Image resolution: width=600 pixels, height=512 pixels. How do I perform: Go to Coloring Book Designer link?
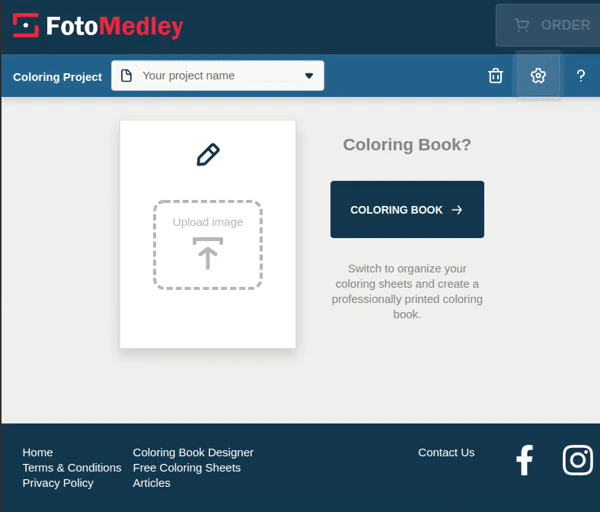tap(193, 452)
